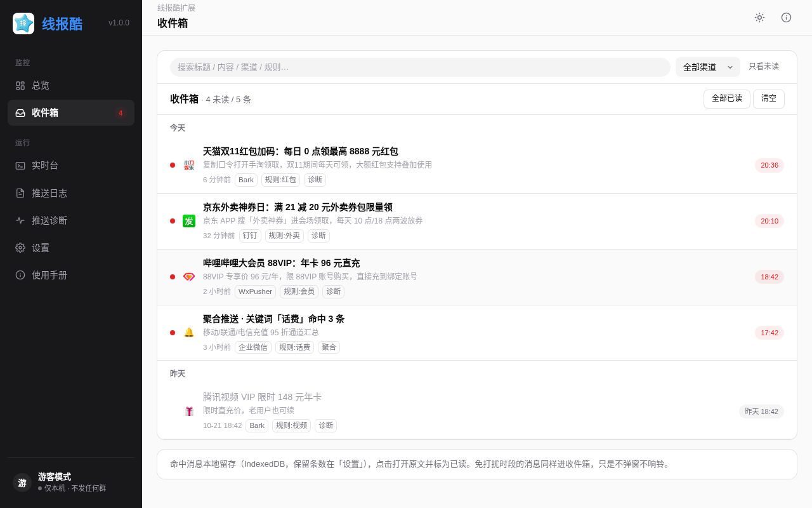Click 诊断 tag on 天猫双11 message
The image size is (812, 508).
pyautogui.click(x=315, y=180)
